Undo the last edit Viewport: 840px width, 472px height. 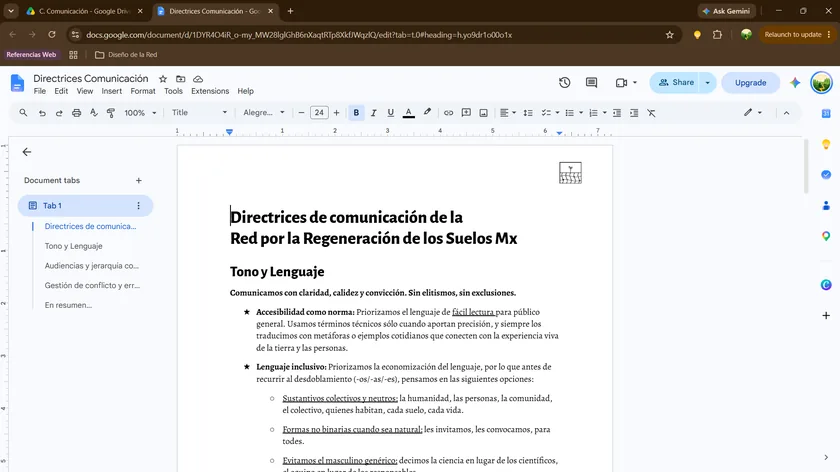pos(42,113)
